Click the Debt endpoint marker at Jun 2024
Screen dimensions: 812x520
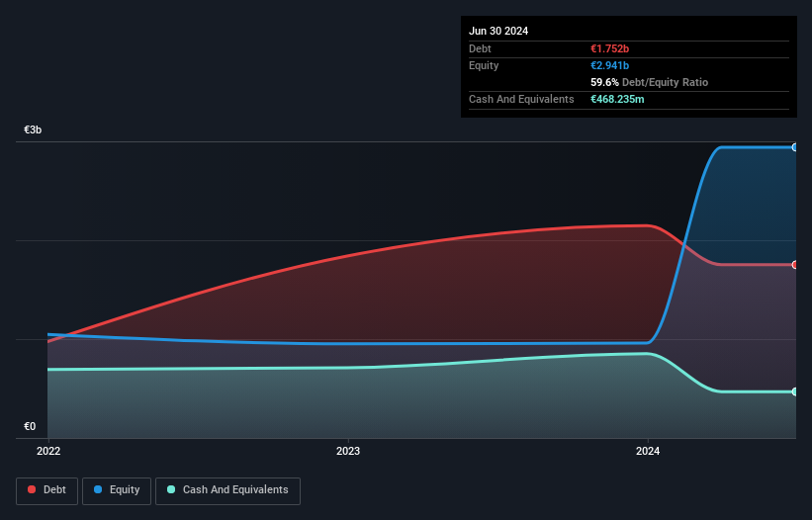point(795,265)
